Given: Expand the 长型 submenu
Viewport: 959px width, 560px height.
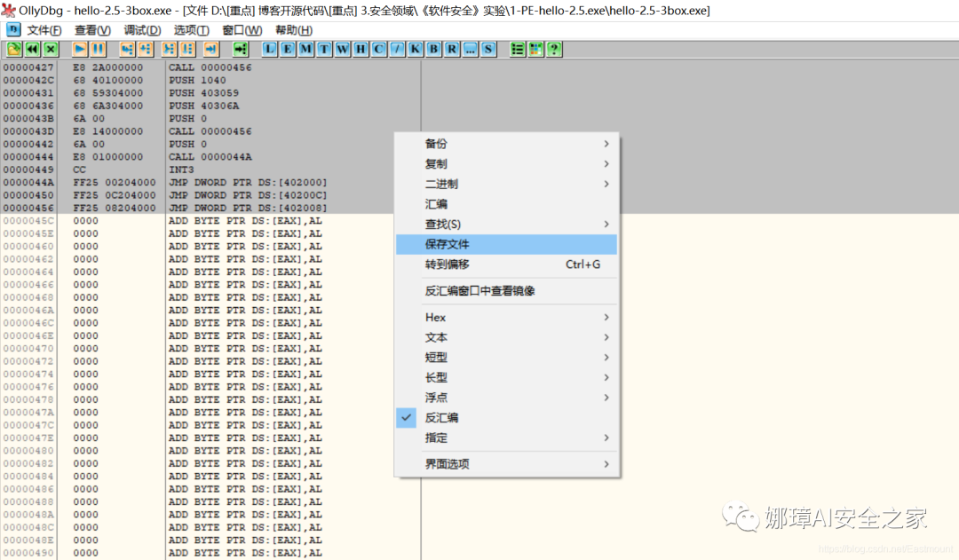Looking at the screenshot, I should 506,378.
